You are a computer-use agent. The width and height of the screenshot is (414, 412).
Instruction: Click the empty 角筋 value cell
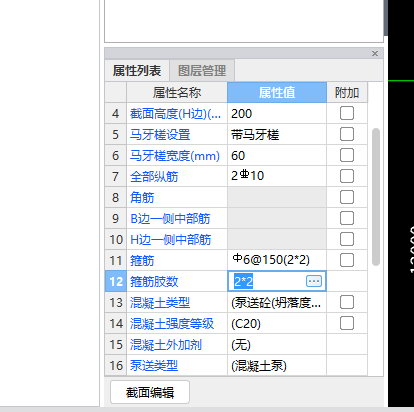(x=277, y=197)
